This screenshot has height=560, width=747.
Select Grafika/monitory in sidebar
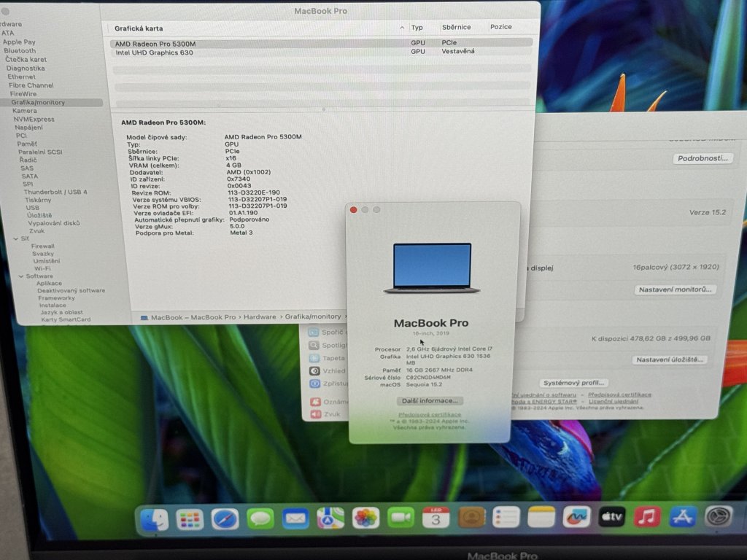coord(38,102)
